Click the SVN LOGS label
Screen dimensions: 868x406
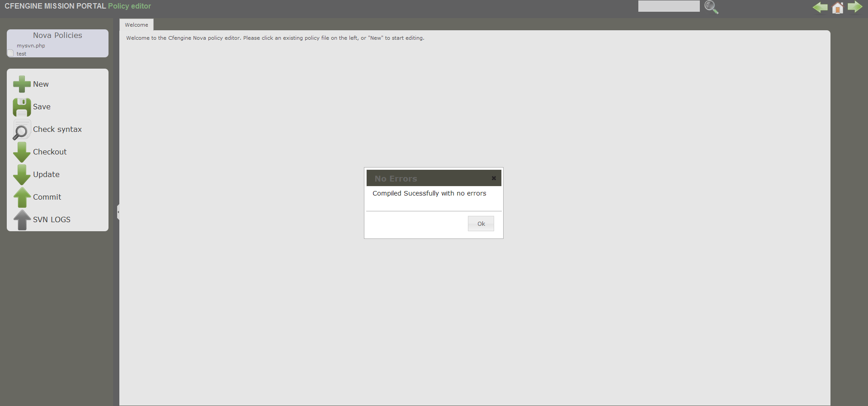click(x=52, y=219)
